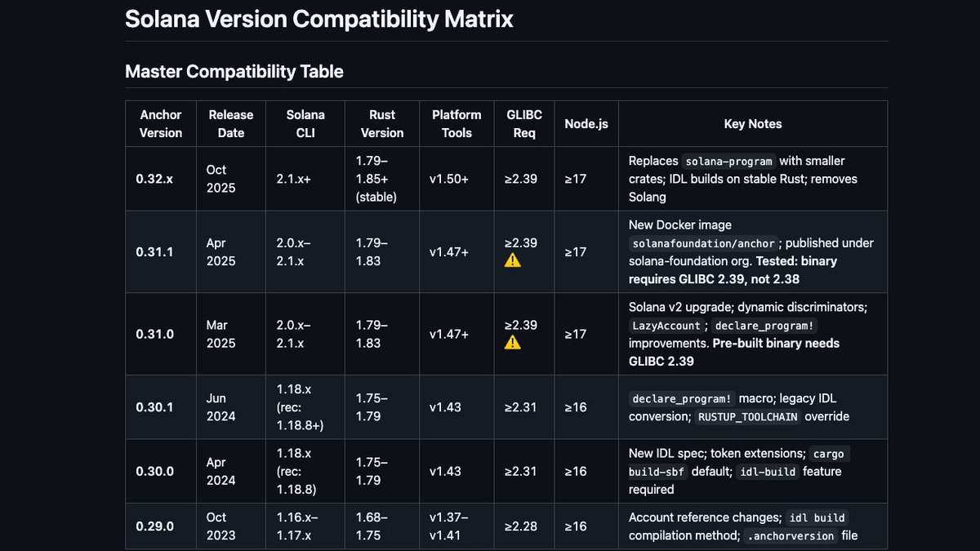Click the 1.18.x (rec: 1.18.8) cell in 0.30.0 row
Image resolution: width=980 pixels, height=551 pixels.
[305, 471]
